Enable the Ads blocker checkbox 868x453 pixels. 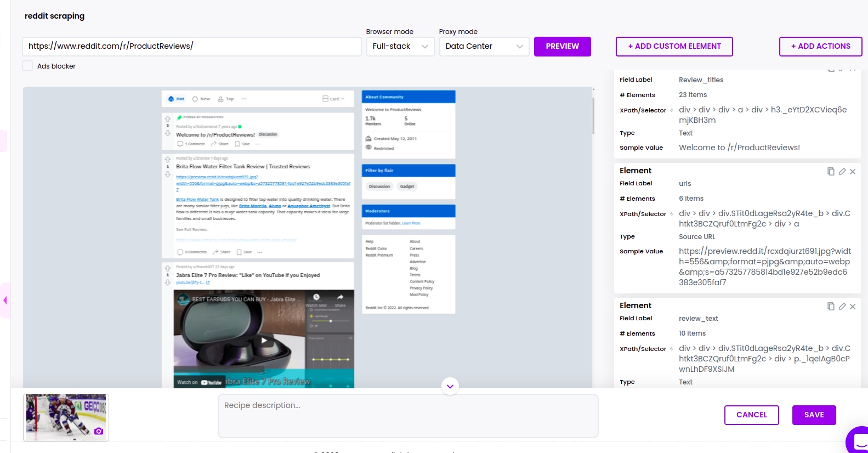(x=27, y=66)
